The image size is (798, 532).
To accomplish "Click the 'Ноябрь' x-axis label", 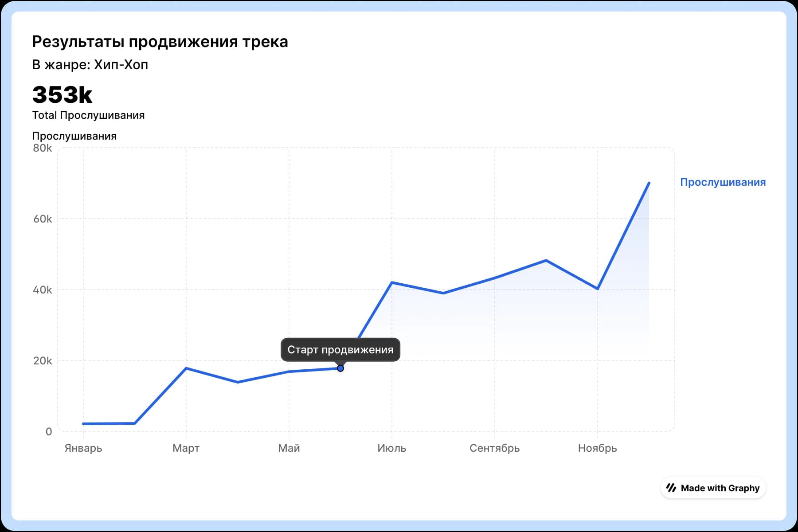I will click(x=598, y=448).
